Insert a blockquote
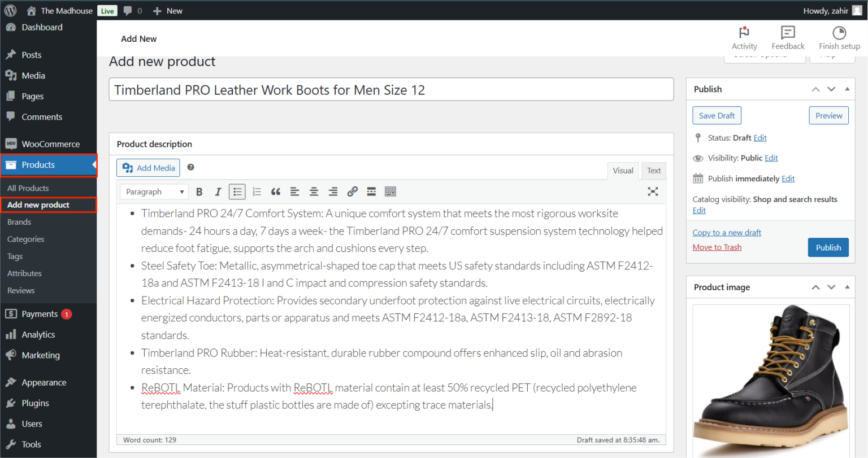Screen dimensions: 868x458 pos(276,191)
